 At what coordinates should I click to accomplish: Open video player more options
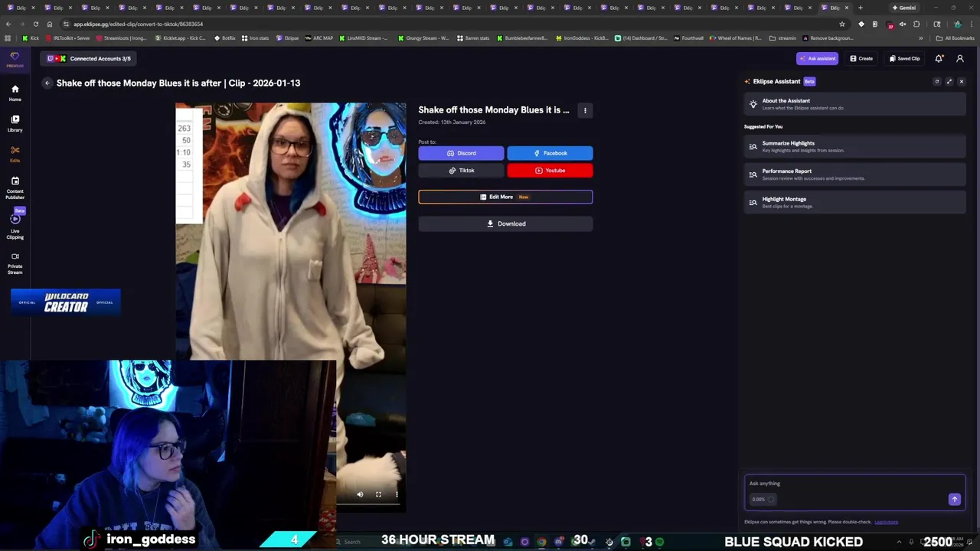pos(397,494)
